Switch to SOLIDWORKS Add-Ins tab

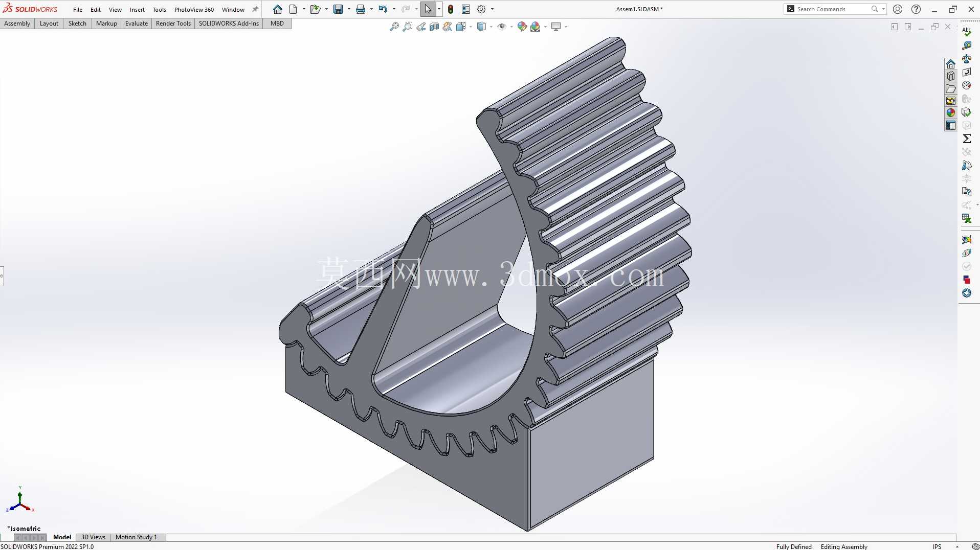(x=229, y=24)
